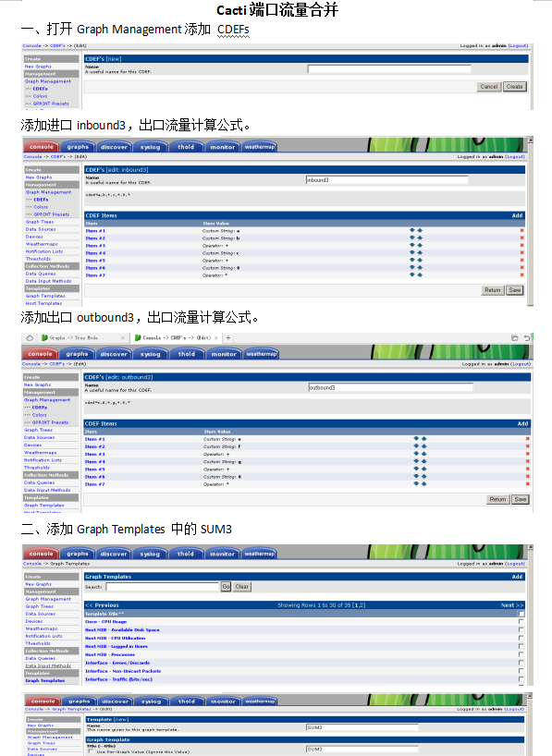552x756 pixels.
Task: Click Add link in outbound3 CDEF Items header
Action: pos(522,424)
